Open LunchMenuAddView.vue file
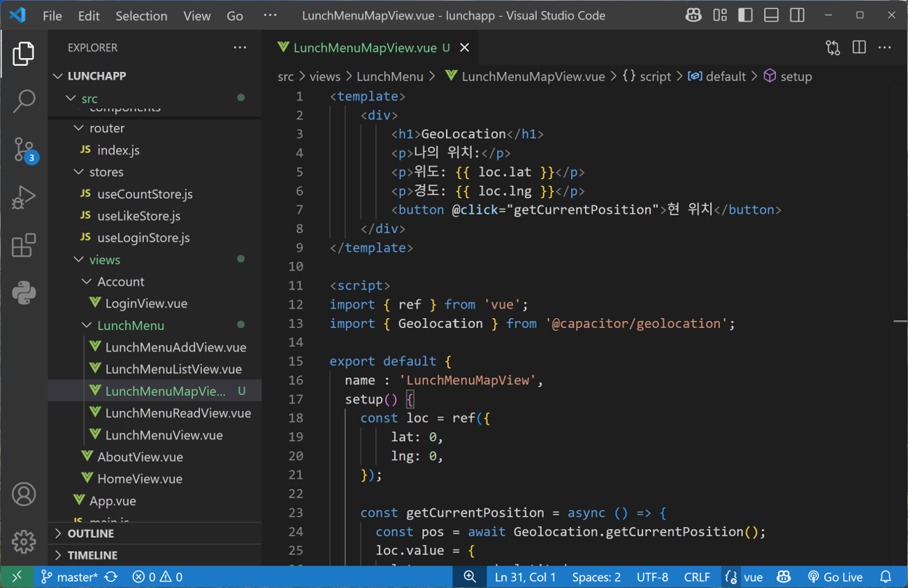This screenshot has width=908, height=588. point(154,347)
